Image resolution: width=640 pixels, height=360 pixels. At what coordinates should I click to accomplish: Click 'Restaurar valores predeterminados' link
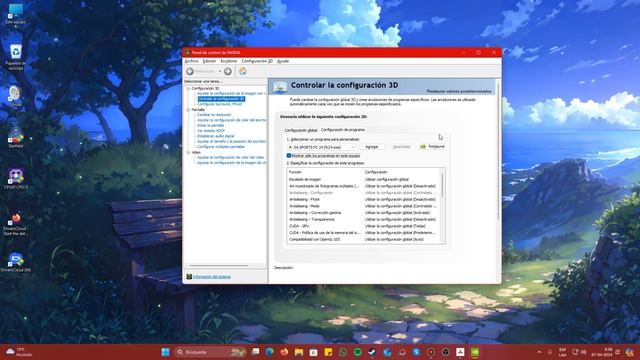tap(459, 91)
